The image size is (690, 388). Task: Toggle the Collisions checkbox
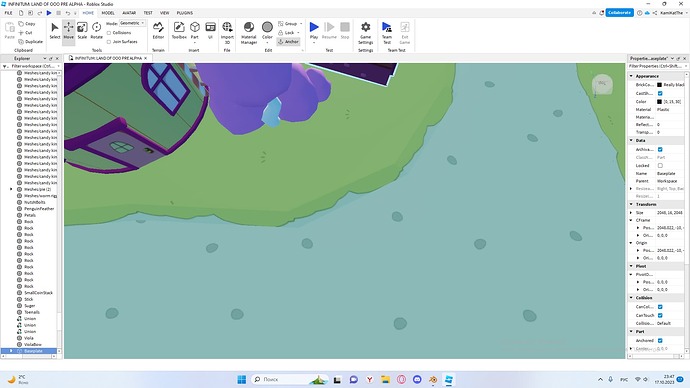(x=109, y=33)
